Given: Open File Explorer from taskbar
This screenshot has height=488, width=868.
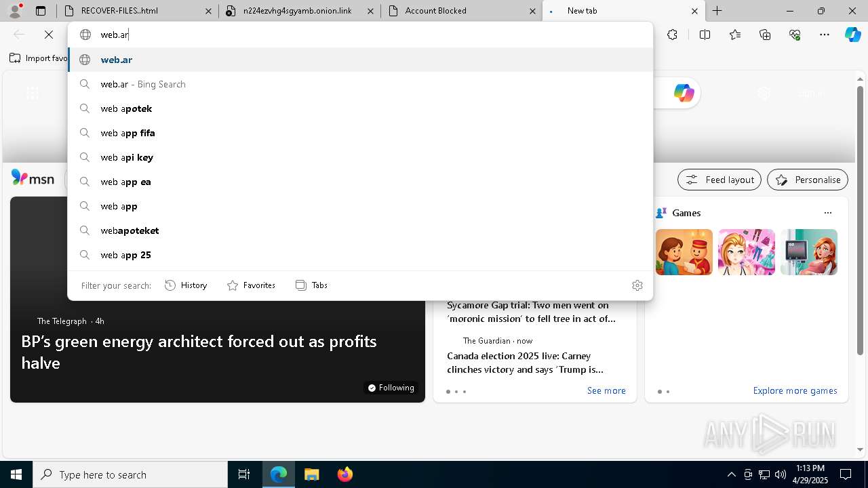Looking at the screenshot, I should tap(311, 474).
